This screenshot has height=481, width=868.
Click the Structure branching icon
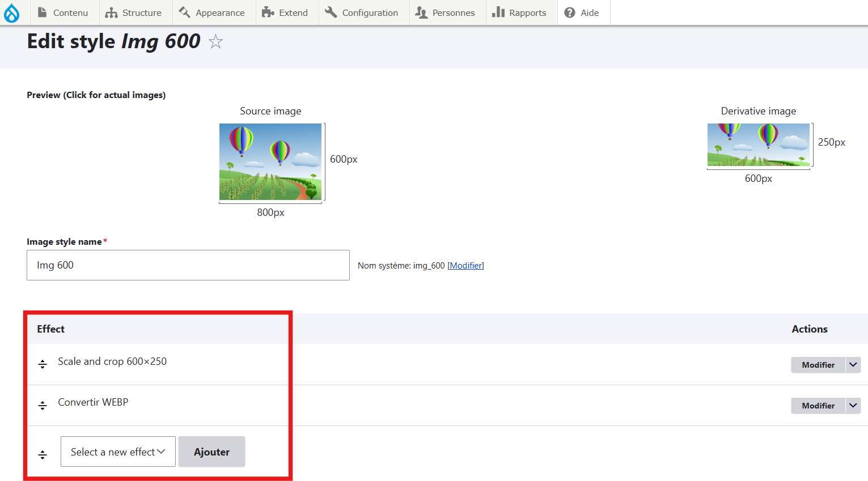coord(111,12)
